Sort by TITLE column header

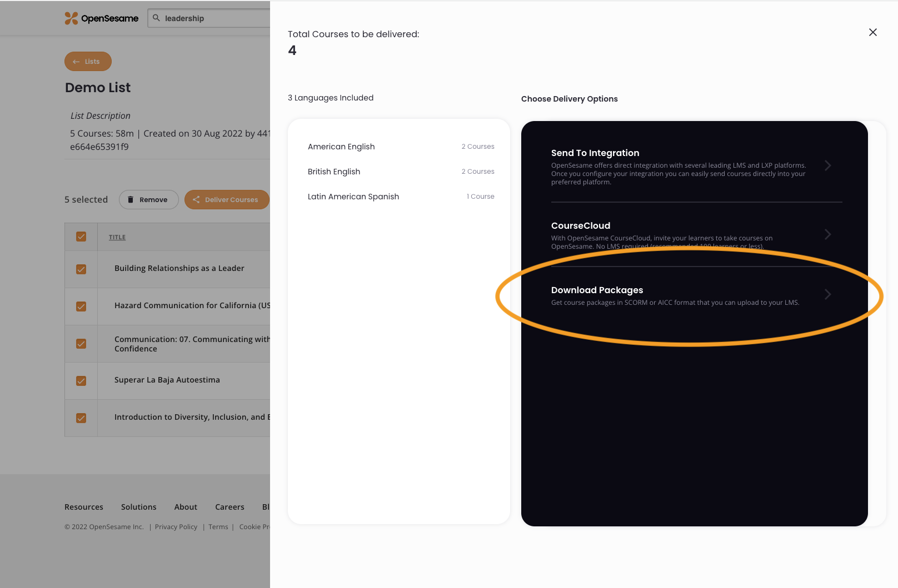click(117, 237)
